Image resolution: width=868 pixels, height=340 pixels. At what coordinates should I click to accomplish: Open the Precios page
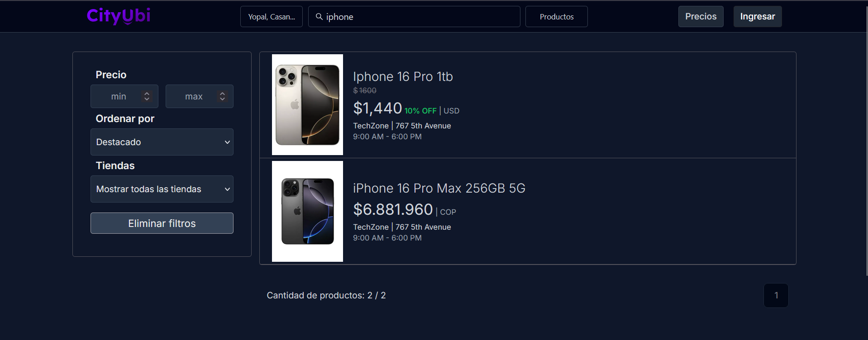[x=701, y=17]
